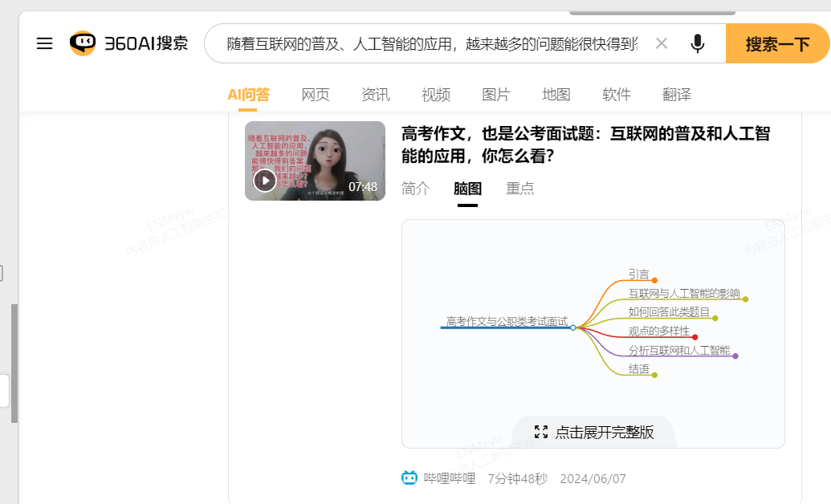This screenshot has height=504, width=831.
Task: Go to the 地图 tab
Action: (x=556, y=95)
